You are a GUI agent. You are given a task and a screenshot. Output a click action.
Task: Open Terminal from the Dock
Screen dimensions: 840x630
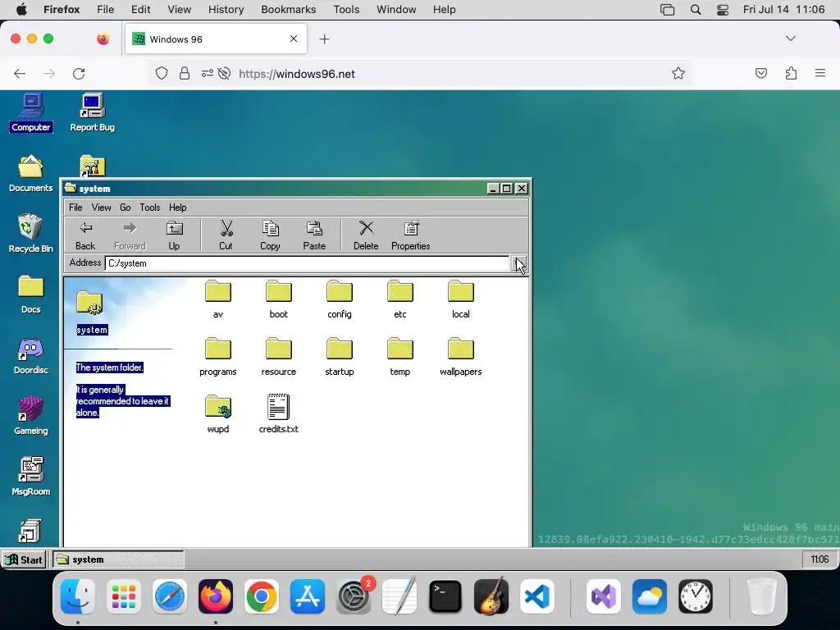tap(445, 596)
